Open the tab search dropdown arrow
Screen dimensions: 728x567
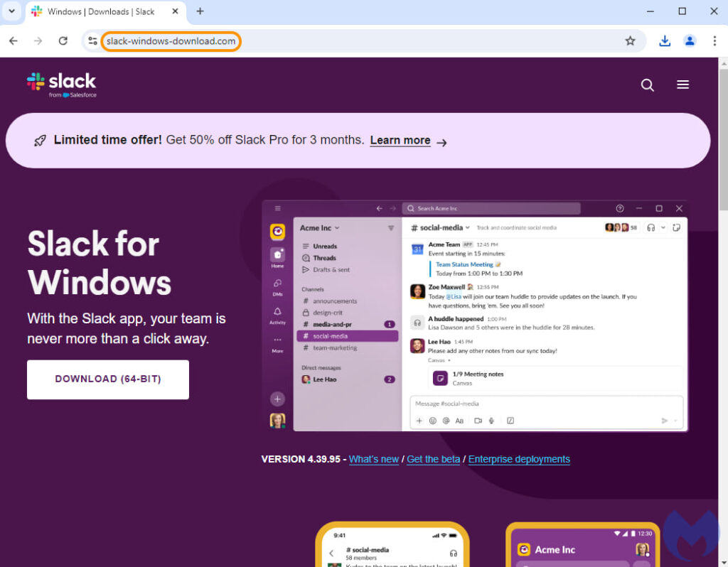11,11
